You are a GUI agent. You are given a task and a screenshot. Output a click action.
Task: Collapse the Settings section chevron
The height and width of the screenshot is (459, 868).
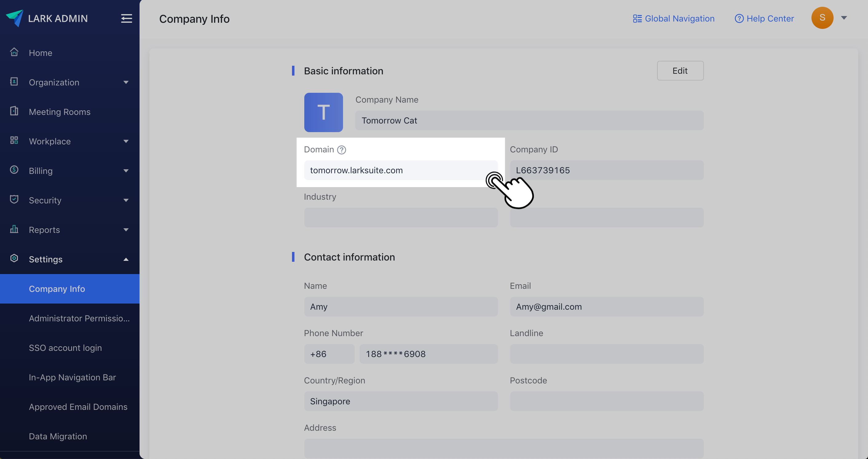click(126, 259)
